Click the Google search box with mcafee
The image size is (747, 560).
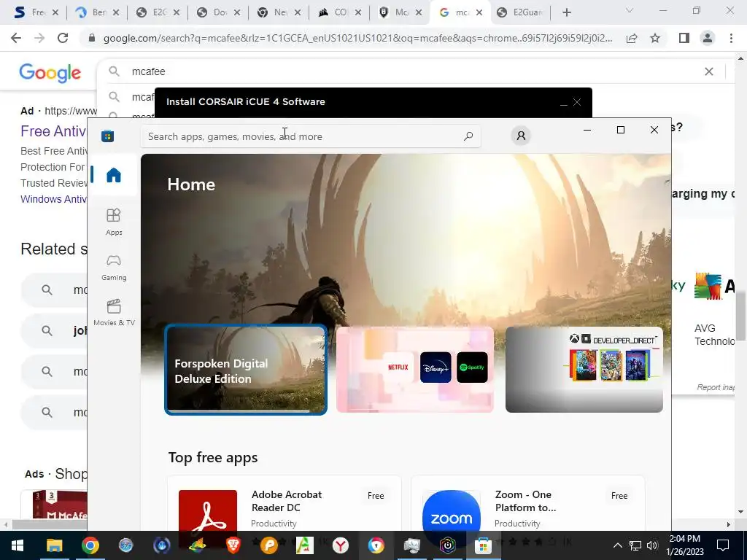pyautogui.click(x=410, y=71)
